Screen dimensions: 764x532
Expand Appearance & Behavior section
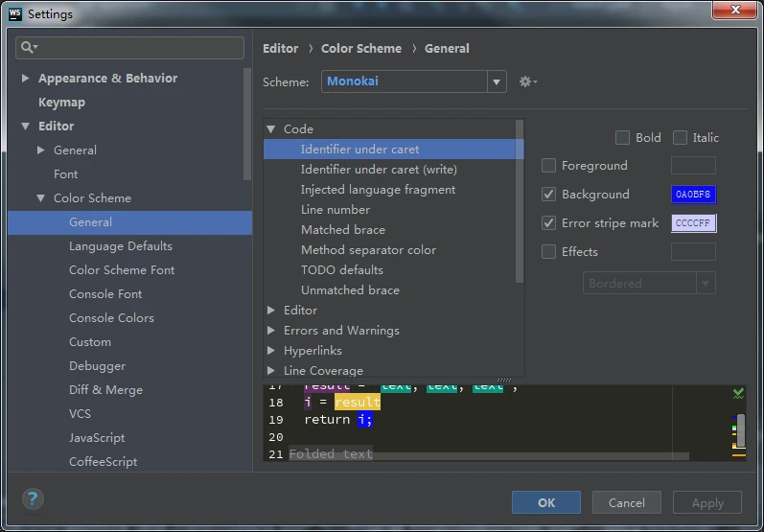[x=26, y=79]
